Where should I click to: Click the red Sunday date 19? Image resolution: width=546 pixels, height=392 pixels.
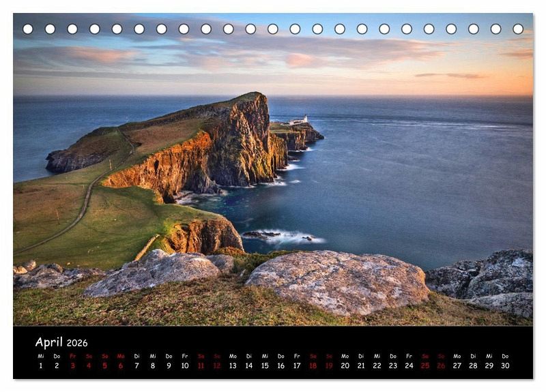(x=329, y=365)
